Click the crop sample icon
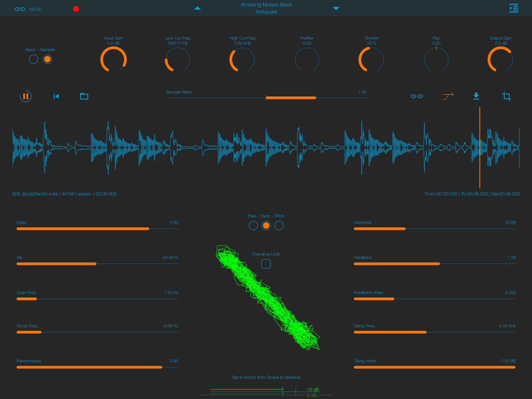 pyautogui.click(x=507, y=96)
